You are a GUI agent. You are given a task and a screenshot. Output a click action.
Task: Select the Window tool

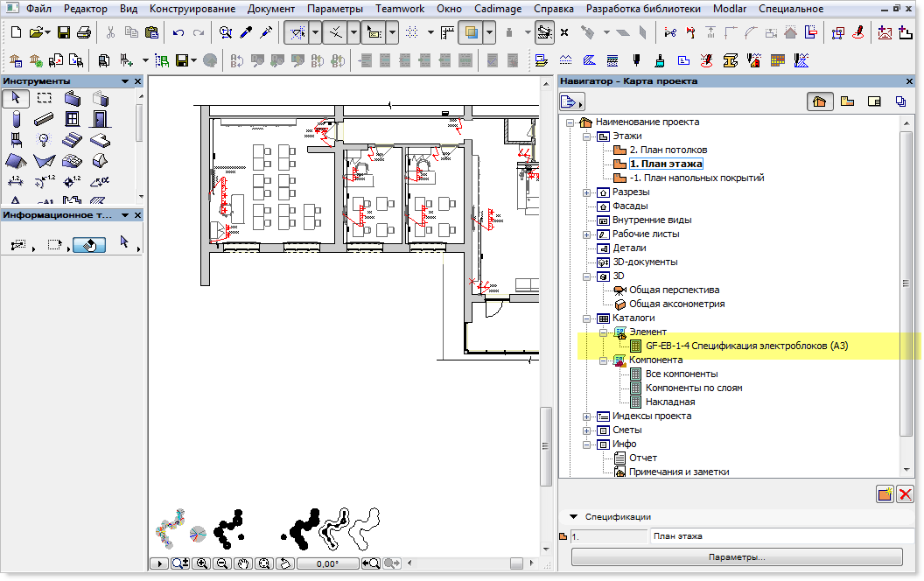(73, 120)
